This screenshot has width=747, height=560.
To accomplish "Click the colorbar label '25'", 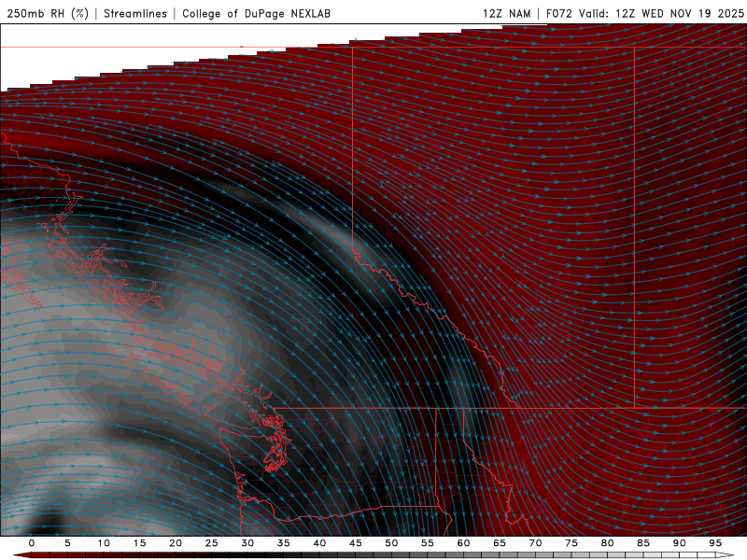I will [x=212, y=543].
